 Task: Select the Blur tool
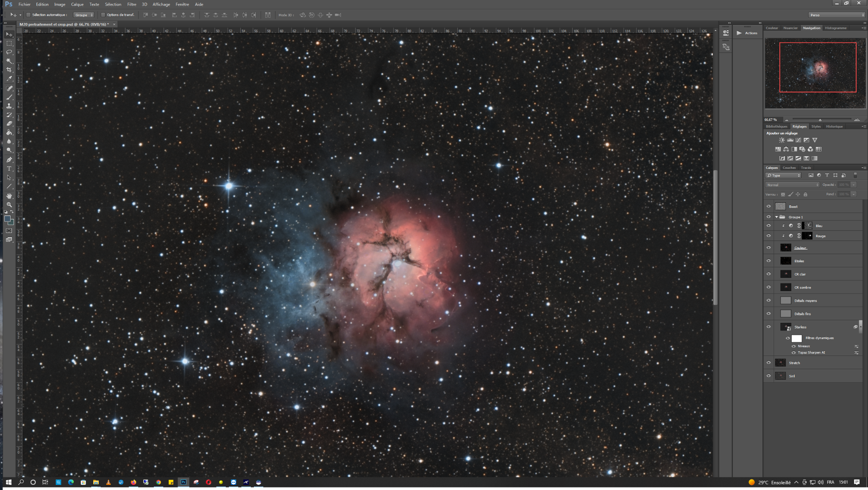pos(9,141)
